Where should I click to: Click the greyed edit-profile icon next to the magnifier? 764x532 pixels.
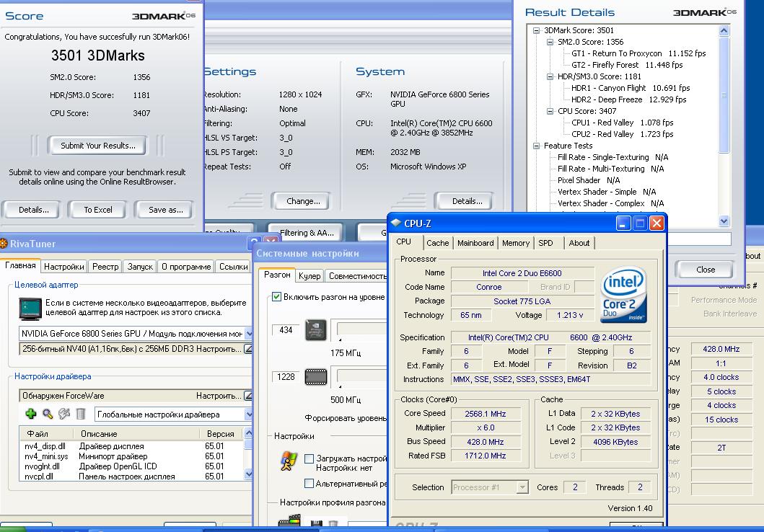(63, 414)
